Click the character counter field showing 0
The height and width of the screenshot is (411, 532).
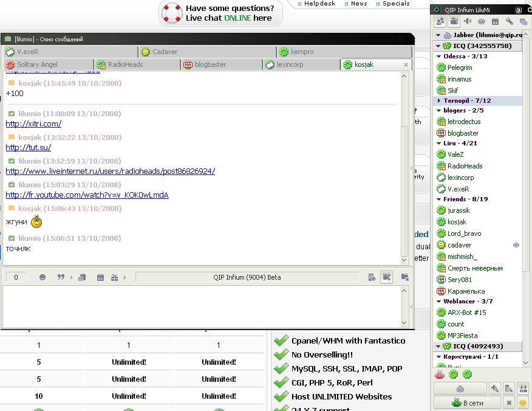coord(16,277)
